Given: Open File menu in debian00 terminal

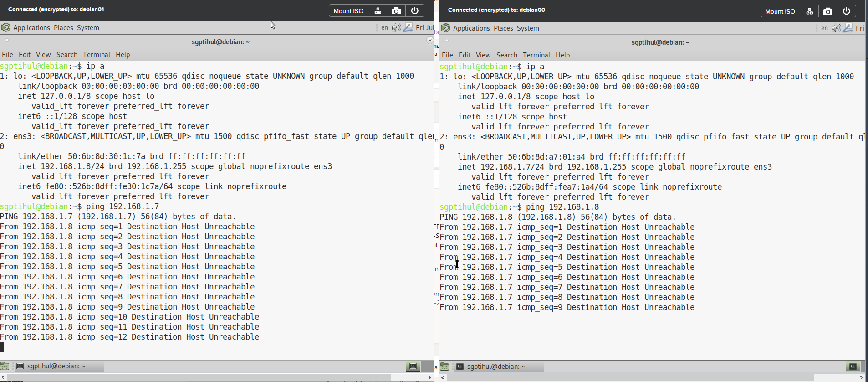Looking at the screenshot, I should click(447, 55).
